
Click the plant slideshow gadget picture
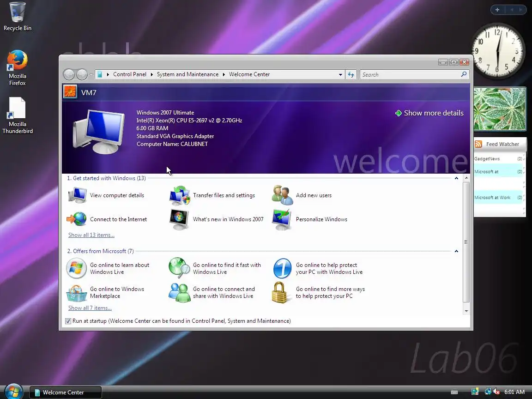(x=499, y=109)
